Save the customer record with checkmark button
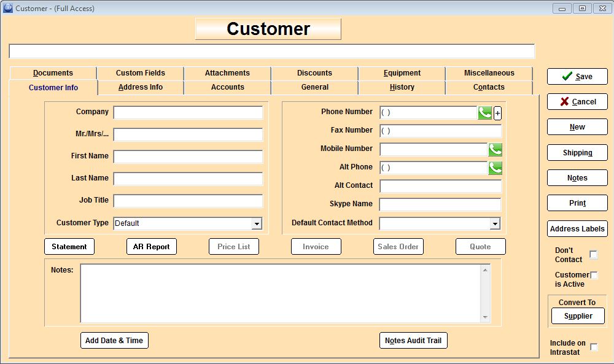 coord(577,76)
